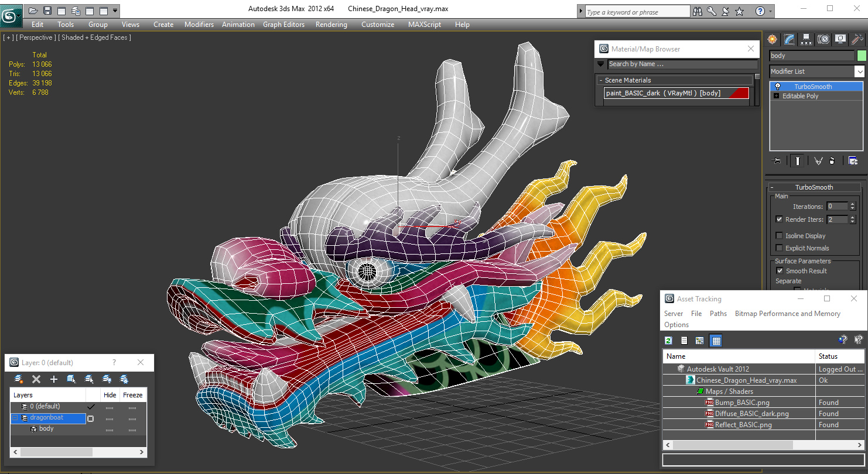Enable Isoline Display checkbox
The height and width of the screenshot is (474, 868).
tap(779, 236)
